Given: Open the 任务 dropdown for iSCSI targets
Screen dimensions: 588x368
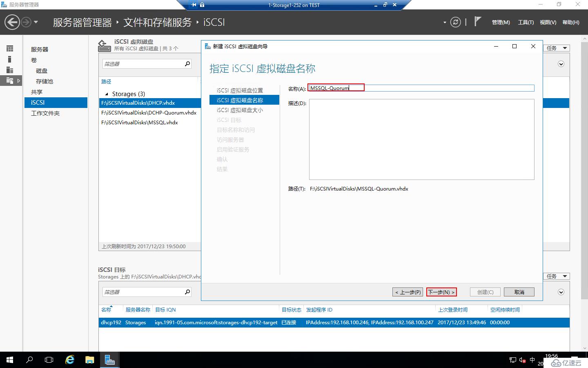Looking at the screenshot, I should (557, 276).
